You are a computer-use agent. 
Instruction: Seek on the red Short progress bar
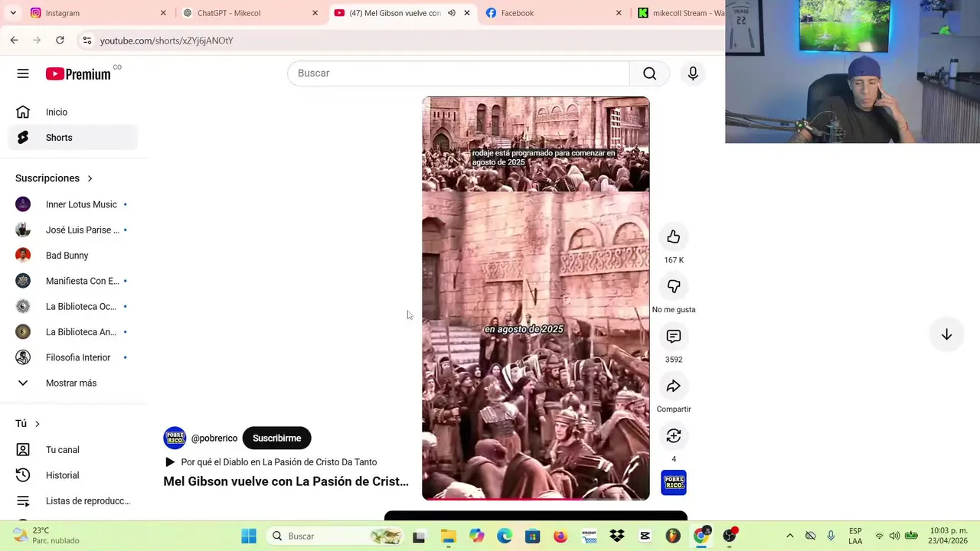coord(535,499)
